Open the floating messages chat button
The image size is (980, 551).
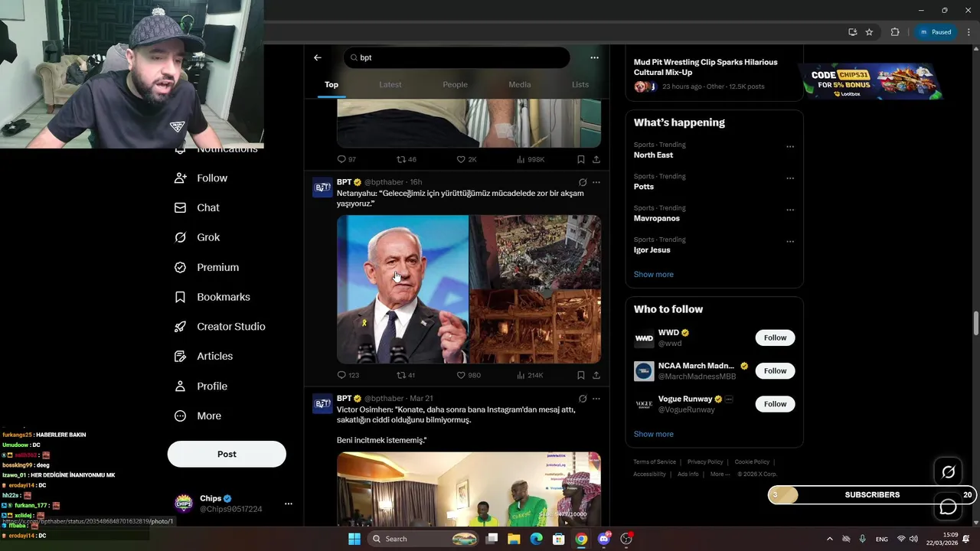[x=948, y=507]
